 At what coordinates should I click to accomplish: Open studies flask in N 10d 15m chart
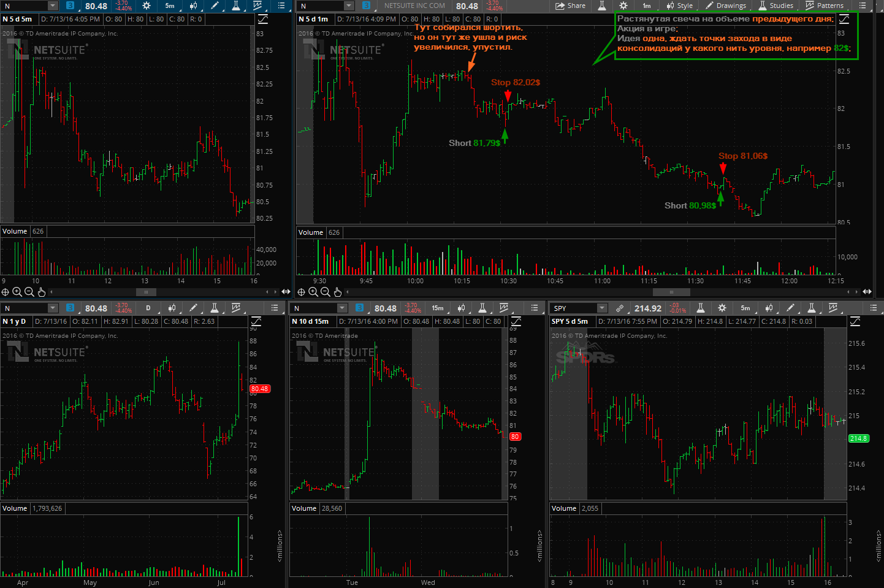[x=482, y=308]
